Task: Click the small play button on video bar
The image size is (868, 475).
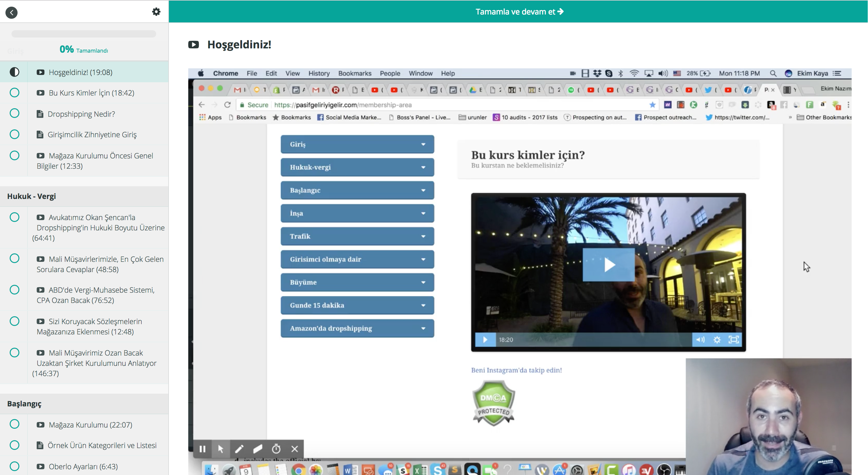Action: 485,340
